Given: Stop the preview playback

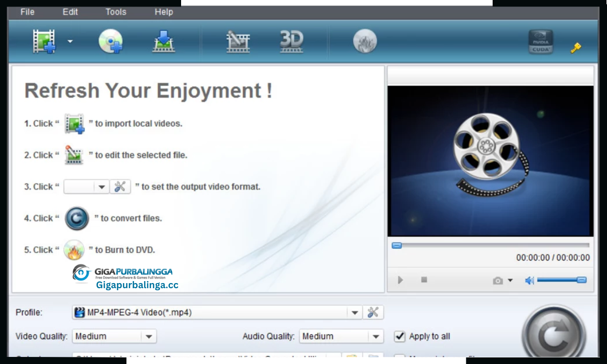Looking at the screenshot, I should (424, 280).
